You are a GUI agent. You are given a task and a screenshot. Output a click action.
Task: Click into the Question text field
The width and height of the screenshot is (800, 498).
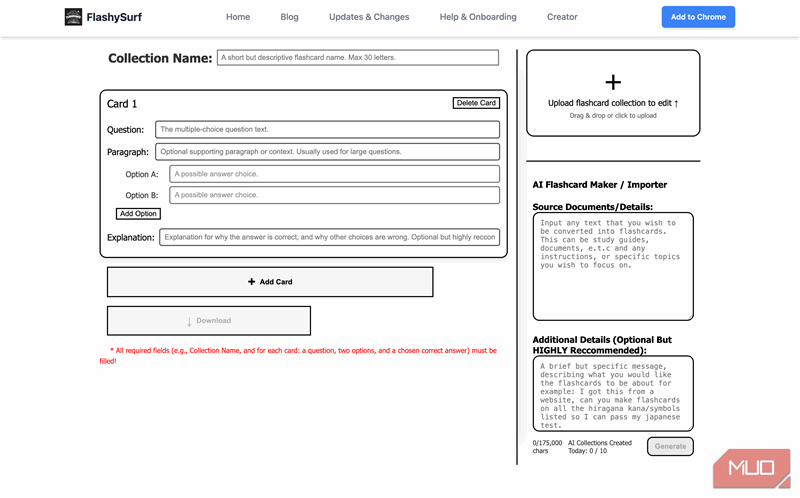[327, 130]
